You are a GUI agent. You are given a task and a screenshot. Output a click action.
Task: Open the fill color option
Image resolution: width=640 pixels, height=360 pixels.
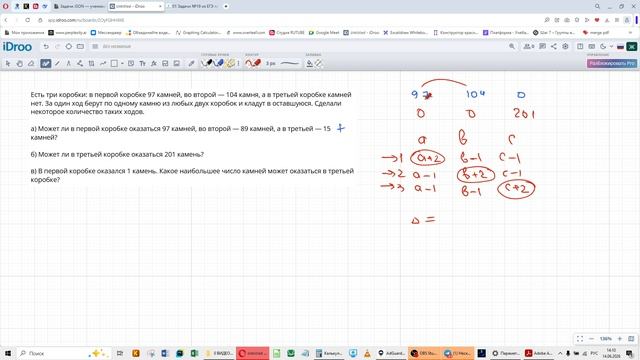pyautogui.click(x=309, y=63)
